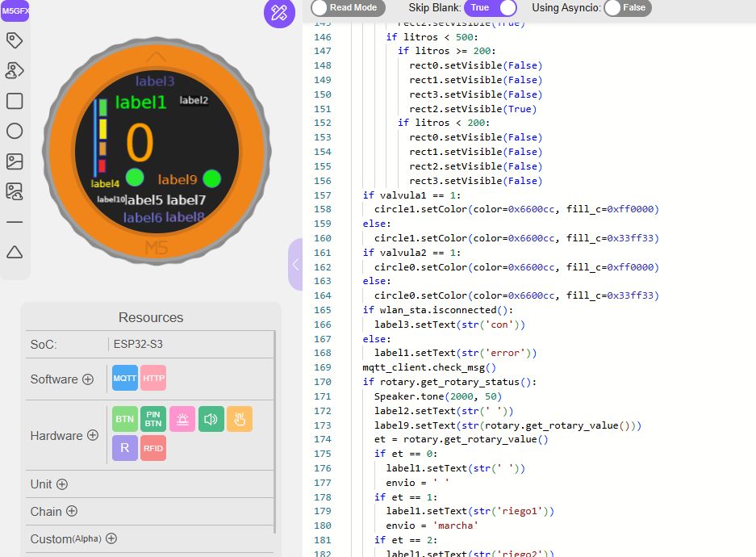Toggle Using Asyncio switch set to False
Image resolution: width=756 pixels, height=557 pixels.
click(627, 8)
